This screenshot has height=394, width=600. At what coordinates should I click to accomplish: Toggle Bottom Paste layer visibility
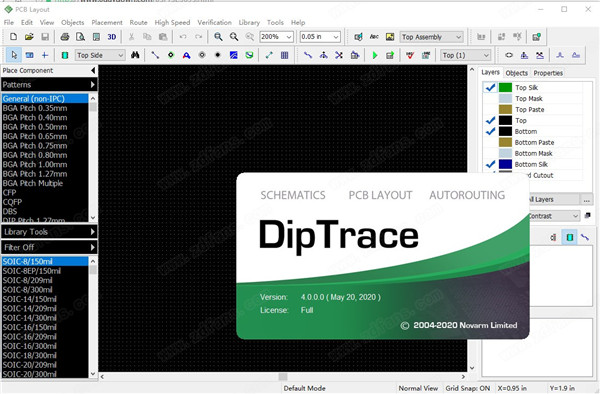[x=490, y=142]
